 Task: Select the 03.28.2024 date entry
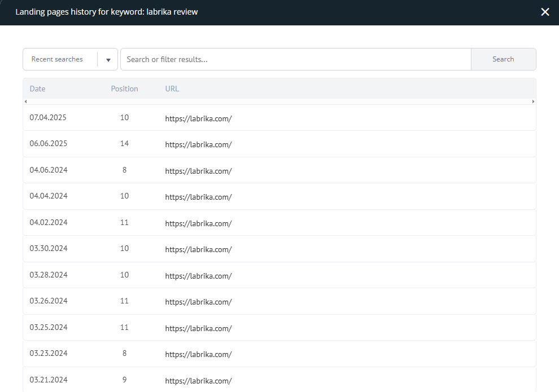click(x=49, y=275)
